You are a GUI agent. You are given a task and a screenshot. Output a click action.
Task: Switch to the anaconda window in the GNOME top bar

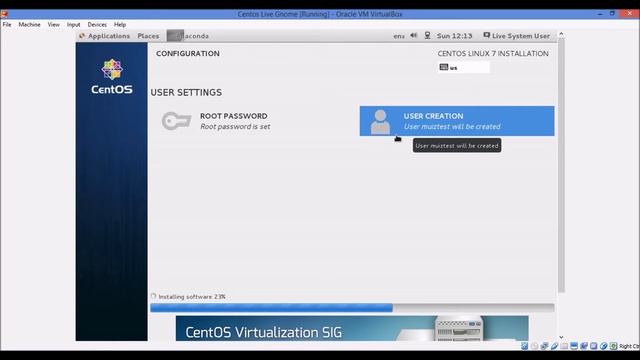click(188, 36)
